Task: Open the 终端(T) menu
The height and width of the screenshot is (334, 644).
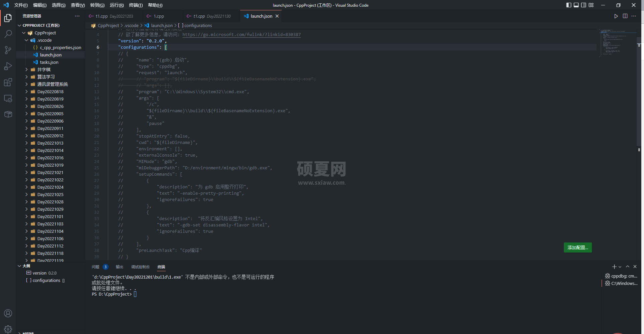Action: [136, 5]
